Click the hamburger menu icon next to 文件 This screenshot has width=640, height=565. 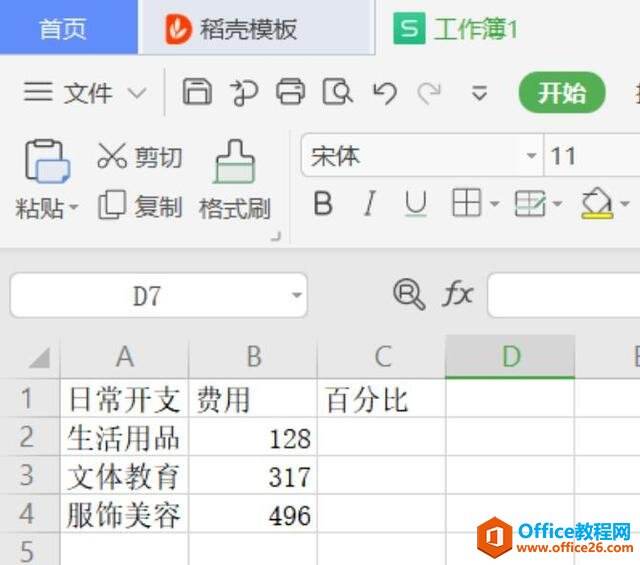38,92
